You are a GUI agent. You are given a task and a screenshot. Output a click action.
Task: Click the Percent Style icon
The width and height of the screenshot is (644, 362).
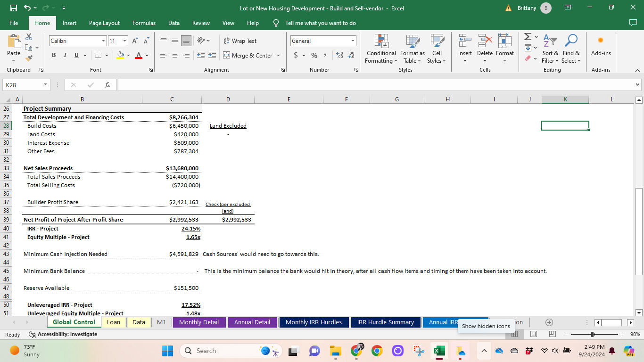[x=314, y=55]
